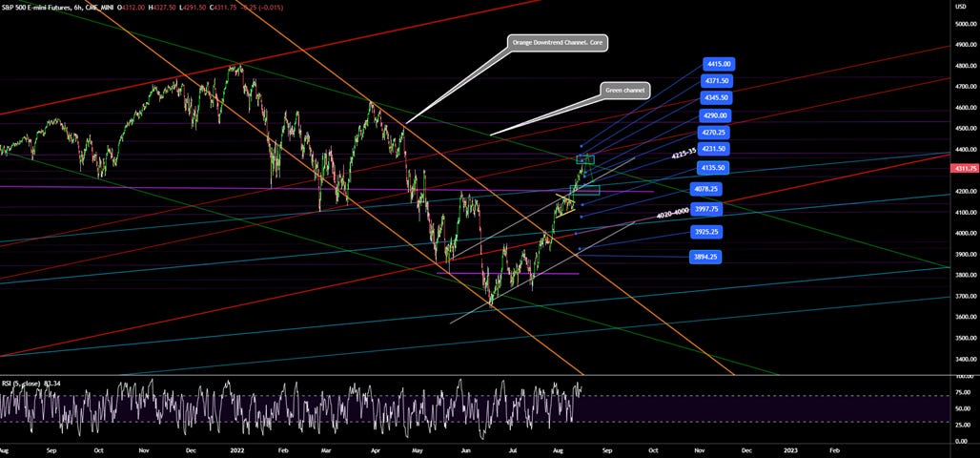Click the 4225-35 text annotation
This screenshot has width=980, height=458.
(x=684, y=154)
